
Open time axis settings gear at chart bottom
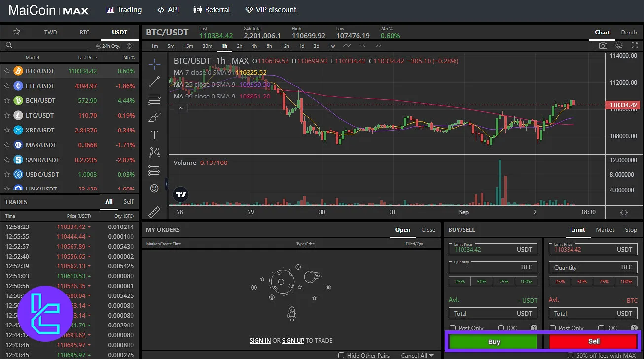point(624,212)
